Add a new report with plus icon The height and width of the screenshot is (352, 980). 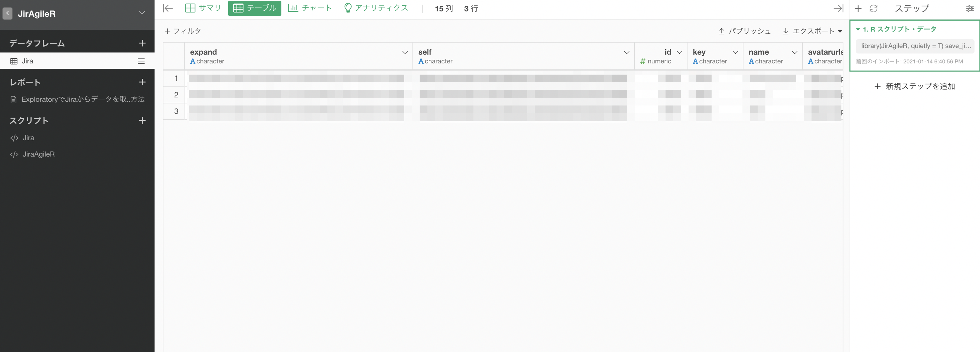142,82
